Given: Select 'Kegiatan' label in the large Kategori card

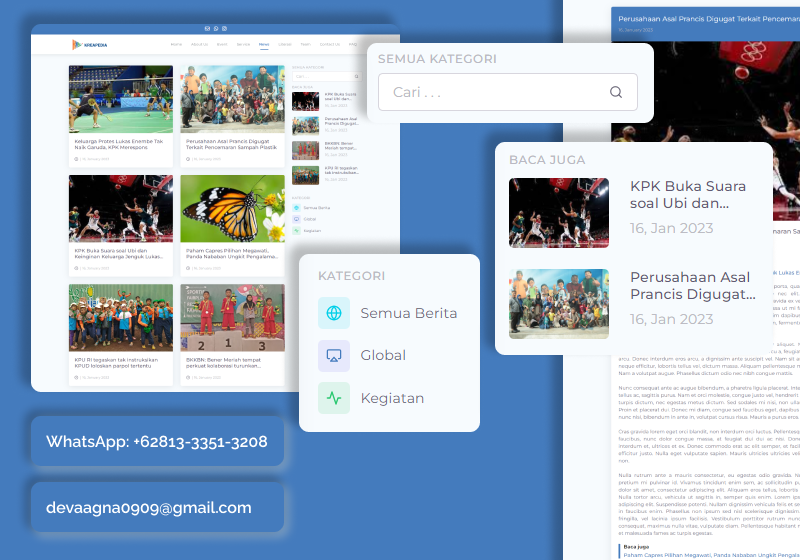Looking at the screenshot, I should click(x=392, y=398).
